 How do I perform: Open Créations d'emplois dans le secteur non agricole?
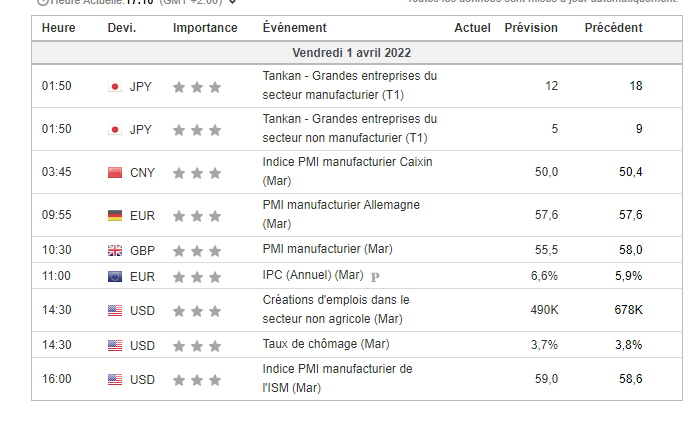point(336,309)
